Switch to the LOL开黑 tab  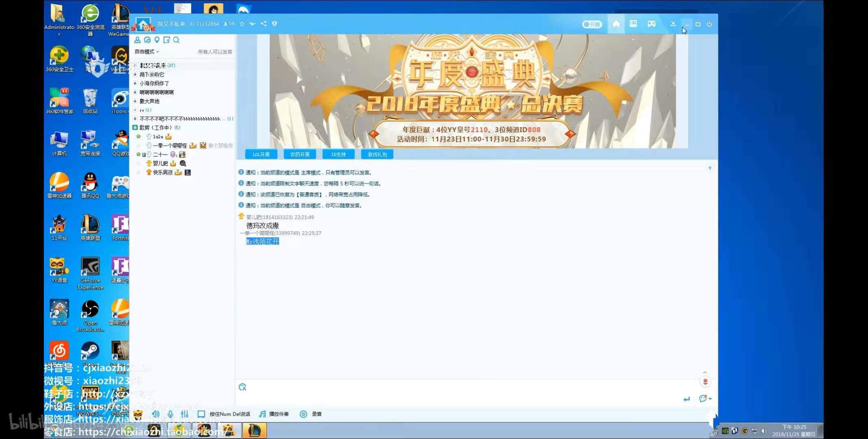[261, 154]
